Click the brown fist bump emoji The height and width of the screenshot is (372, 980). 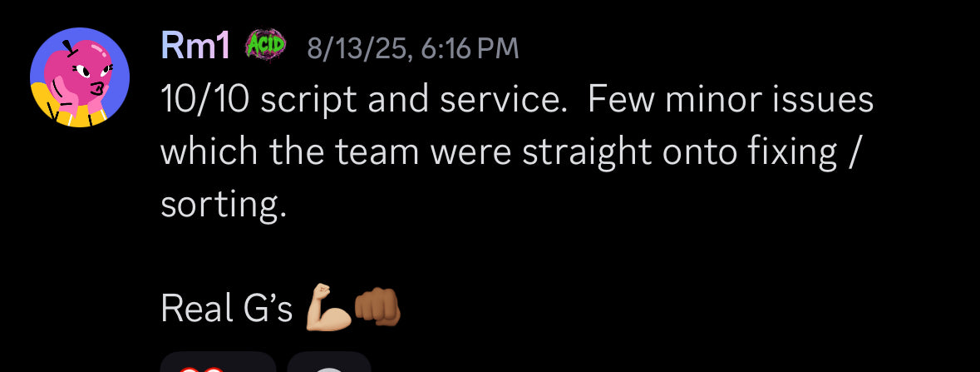[x=378, y=309]
